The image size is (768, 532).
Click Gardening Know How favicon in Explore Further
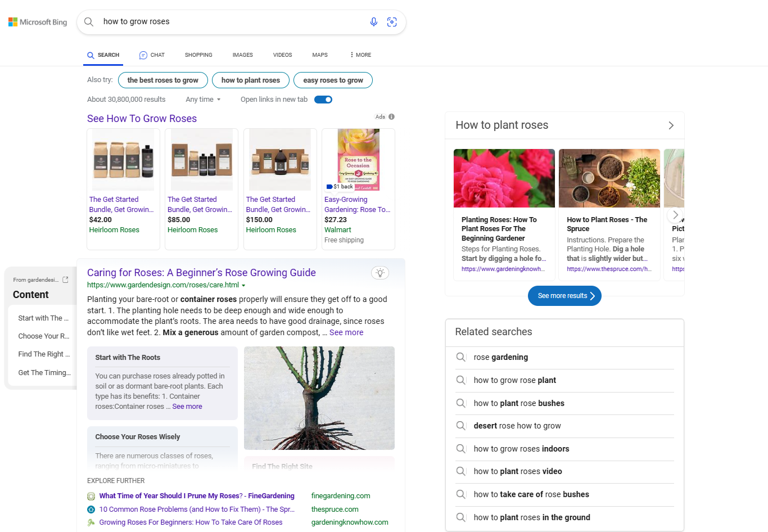91,522
